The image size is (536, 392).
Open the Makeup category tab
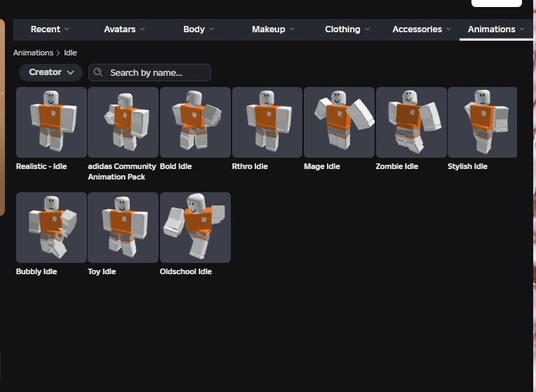pyautogui.click(x=273, y=29)
